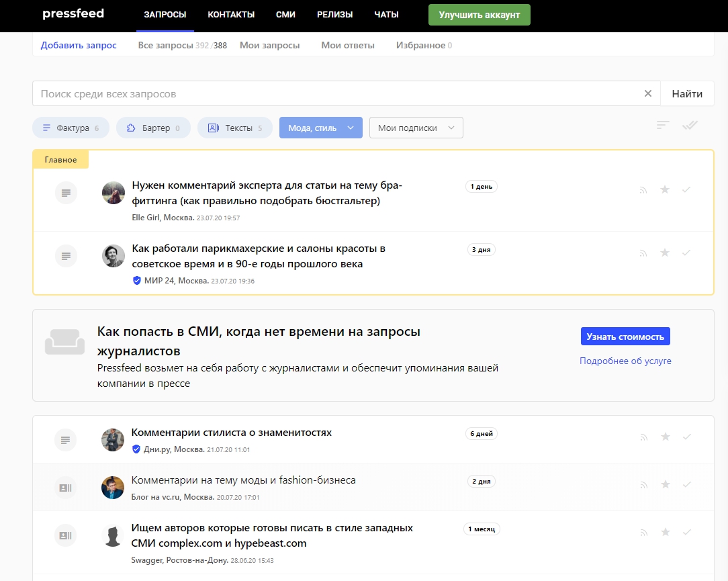Expand the Мои подписки dropdown
Image resolution: width=728 pixels, height=581 pixels.
coord(416,128)
